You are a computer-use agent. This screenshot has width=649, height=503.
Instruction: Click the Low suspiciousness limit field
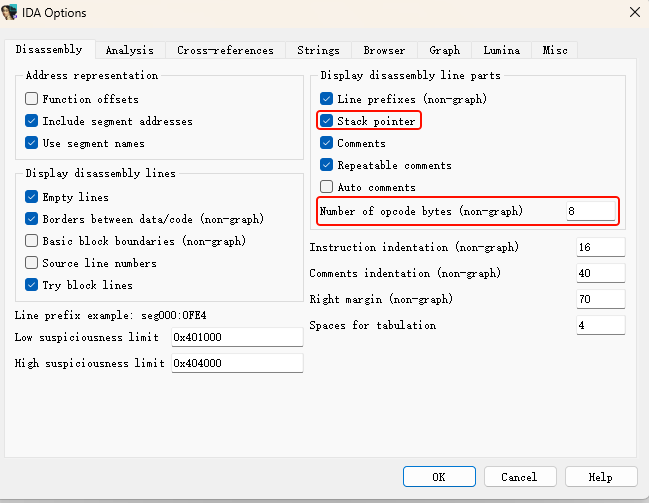coord(237,337)
